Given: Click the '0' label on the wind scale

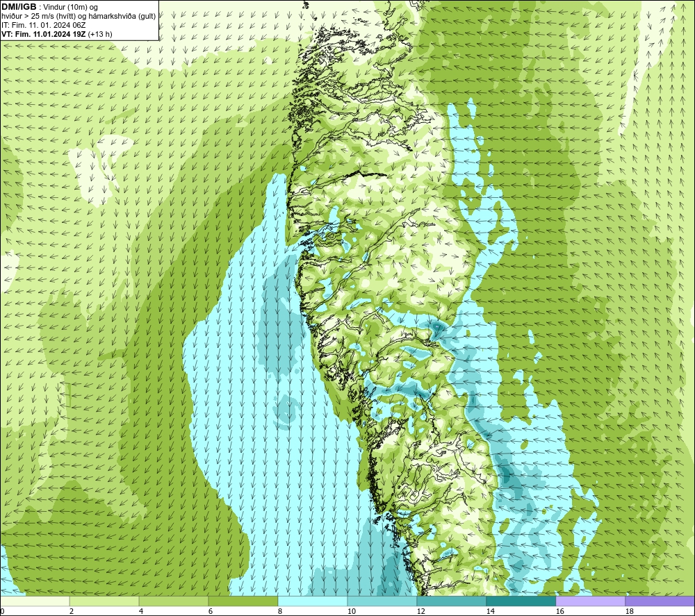Looking at the screenshot, I should tap(2, 612).
